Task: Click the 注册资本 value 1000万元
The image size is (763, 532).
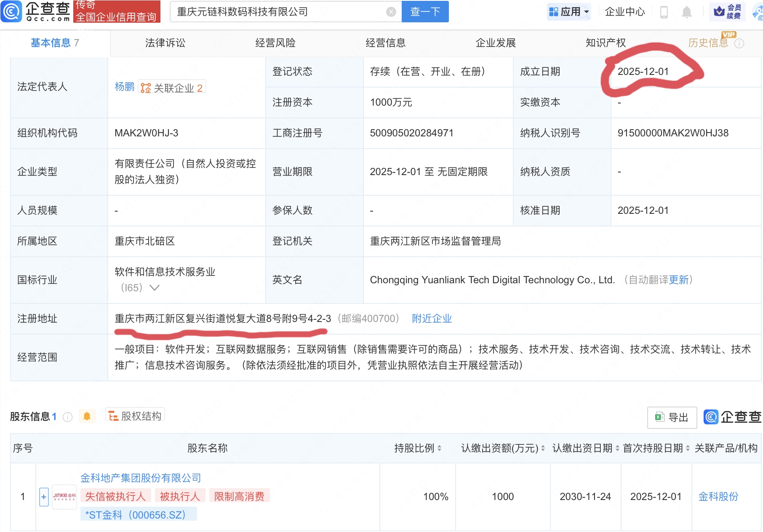Action: click(x=391, y=102)
